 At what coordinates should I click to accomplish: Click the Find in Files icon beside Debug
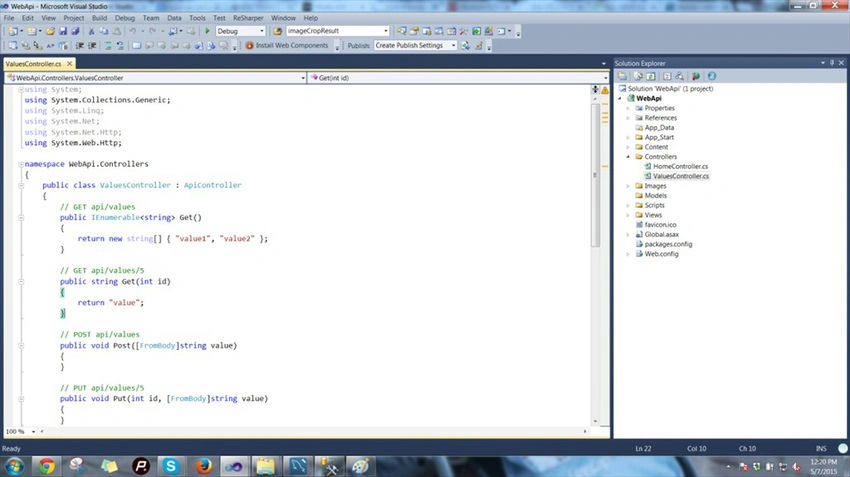tap(278, 31)
